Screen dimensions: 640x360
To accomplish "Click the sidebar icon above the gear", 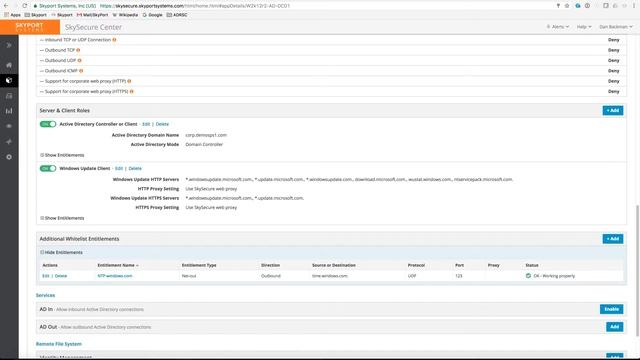I will coord(9,142).
